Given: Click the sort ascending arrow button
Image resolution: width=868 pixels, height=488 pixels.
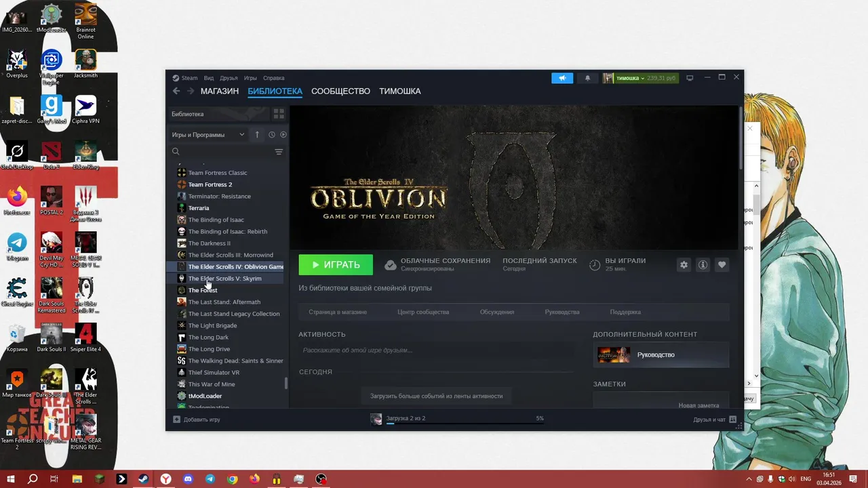Looking at the screenshot, I should point(257,135).
